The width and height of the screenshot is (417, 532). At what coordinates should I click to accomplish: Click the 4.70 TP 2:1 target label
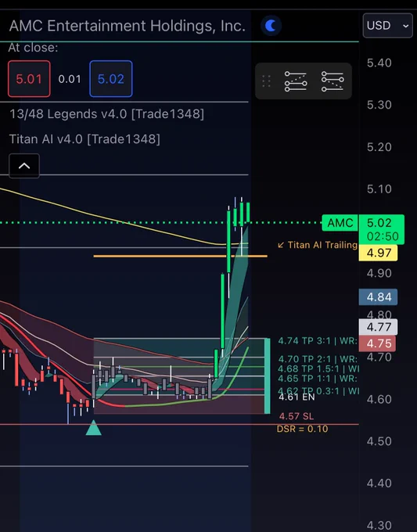pyautogui.click(x=318, y=358)
